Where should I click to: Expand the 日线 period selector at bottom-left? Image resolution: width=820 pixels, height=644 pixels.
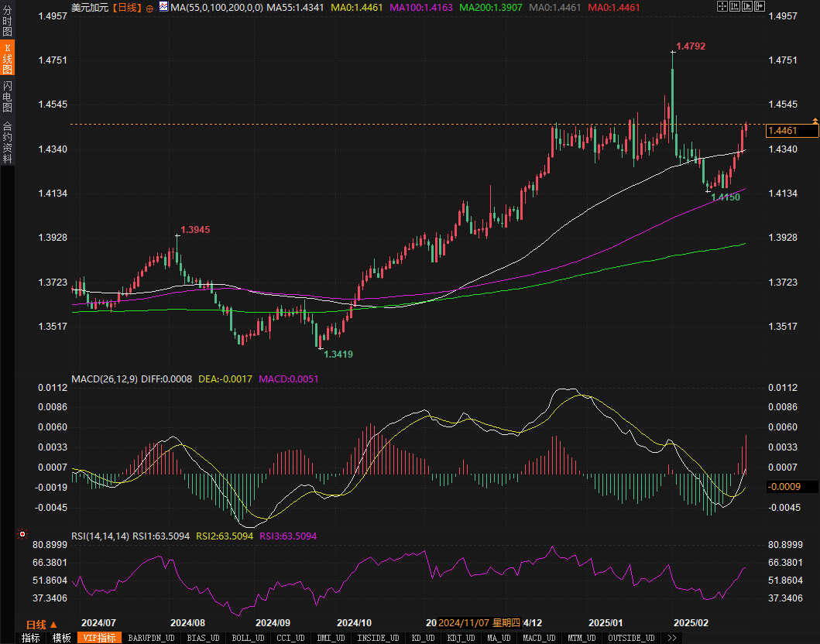coord(42,625)
